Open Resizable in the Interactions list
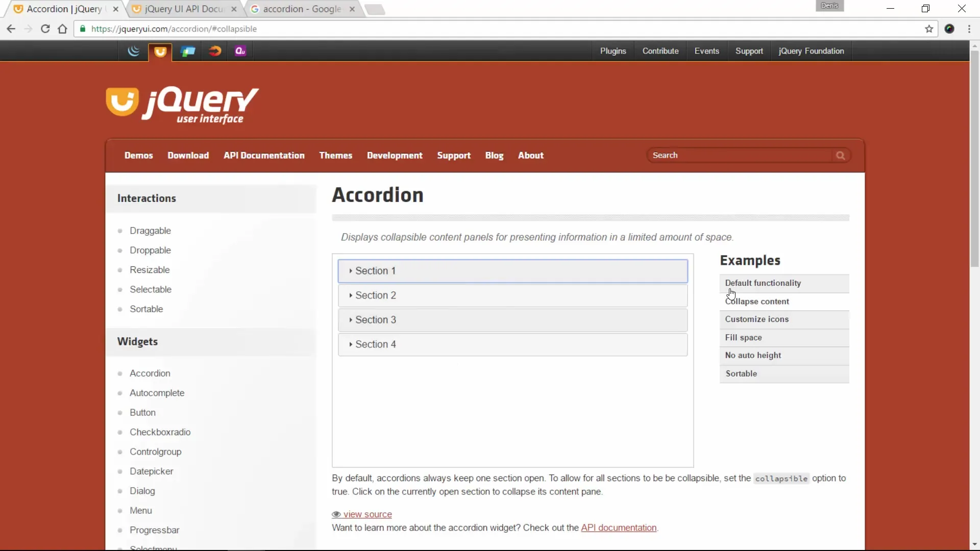Viewport: 980px width, 551px height. pos(150,270)
